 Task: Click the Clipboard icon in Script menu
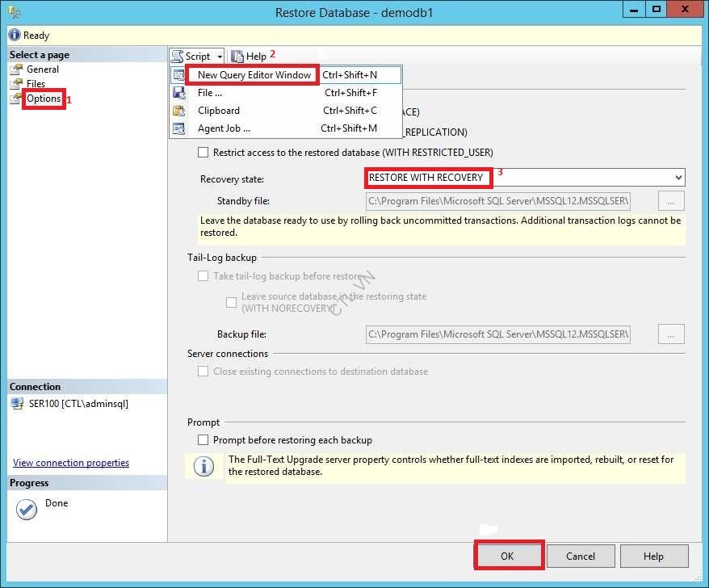(x=180, y=111)
